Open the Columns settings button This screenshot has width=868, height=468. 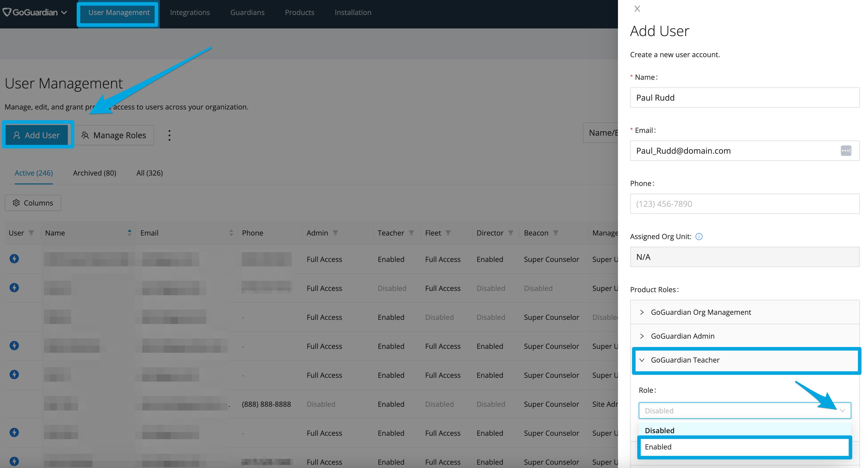pyautogui.click(x=33, y=203)
